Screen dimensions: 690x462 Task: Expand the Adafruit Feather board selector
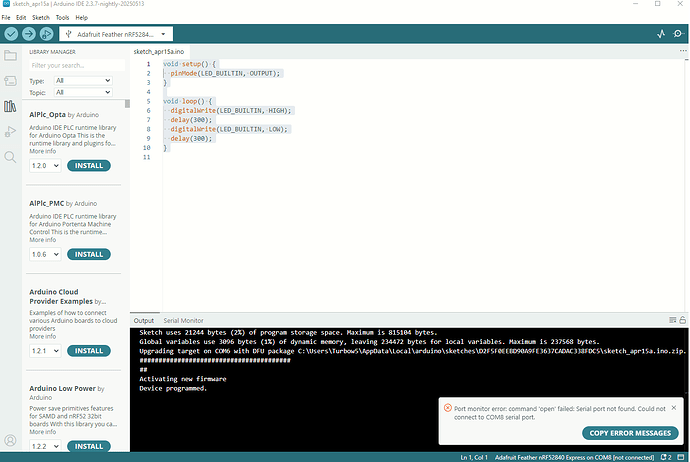122,34
